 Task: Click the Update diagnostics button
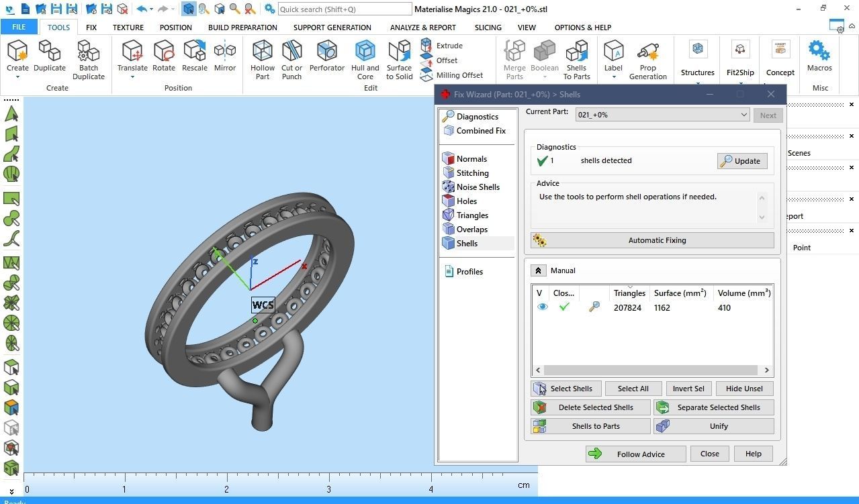pos(742,161)
